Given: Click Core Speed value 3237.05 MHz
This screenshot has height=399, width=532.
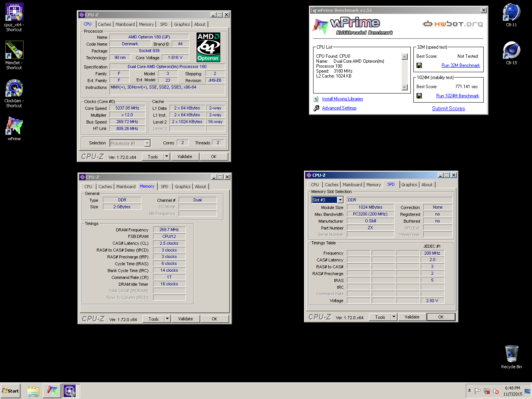Looking at the screenshot, I should click(127, 108).
